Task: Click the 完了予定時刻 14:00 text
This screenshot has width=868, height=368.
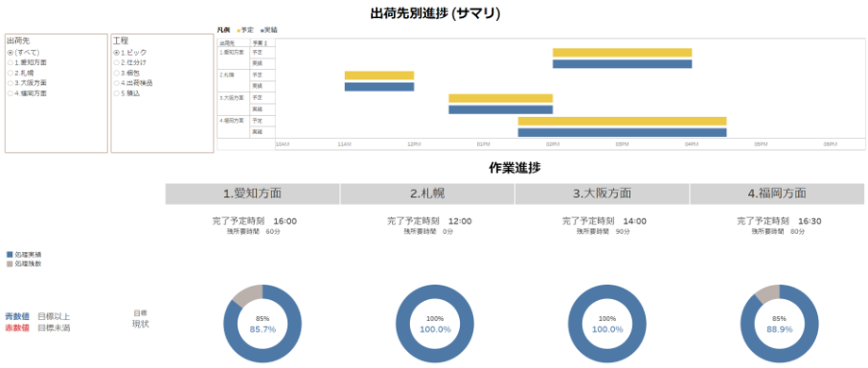Action: click(604, 222)
